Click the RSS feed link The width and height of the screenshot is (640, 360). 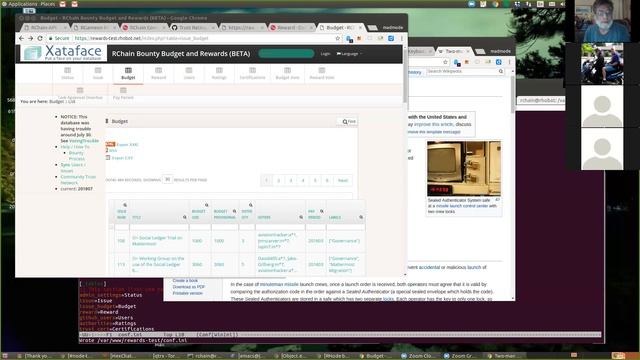113,151
